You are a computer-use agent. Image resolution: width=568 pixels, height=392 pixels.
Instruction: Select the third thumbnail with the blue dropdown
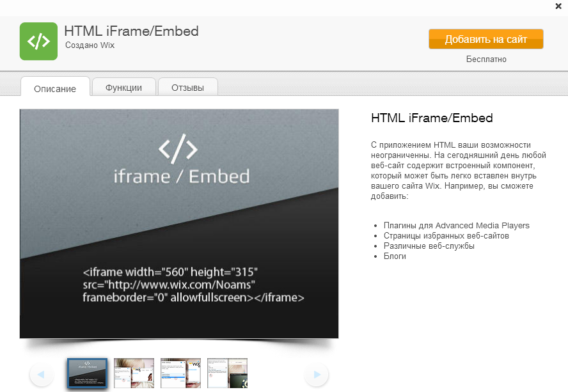(181, 373)
